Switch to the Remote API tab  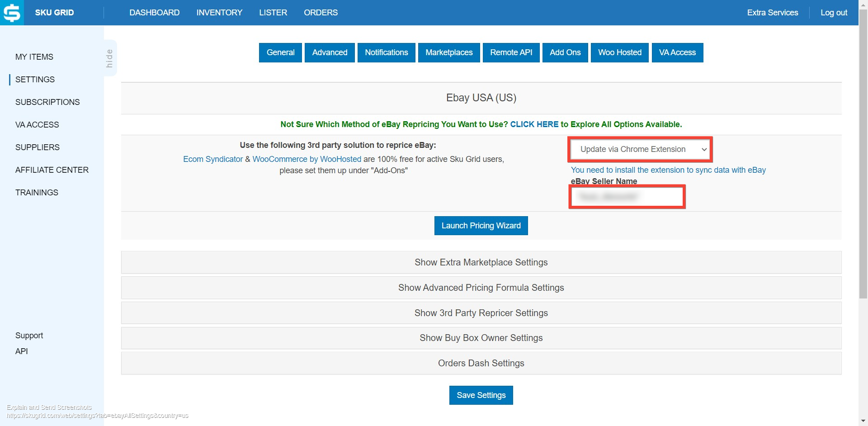click(511, 52)
